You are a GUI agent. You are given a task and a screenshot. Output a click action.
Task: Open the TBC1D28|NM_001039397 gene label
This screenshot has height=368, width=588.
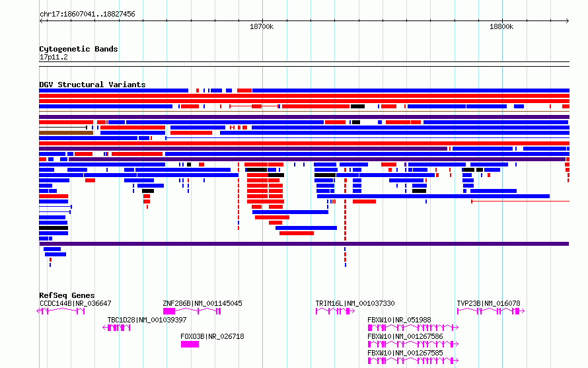(x=147, y=320)
